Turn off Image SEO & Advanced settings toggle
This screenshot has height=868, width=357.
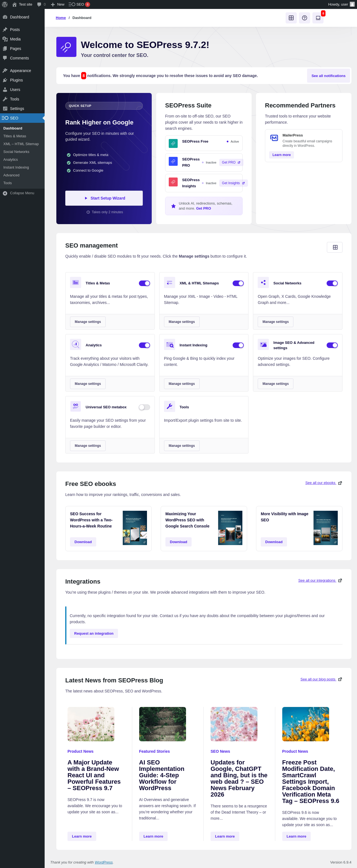[332, 345]
